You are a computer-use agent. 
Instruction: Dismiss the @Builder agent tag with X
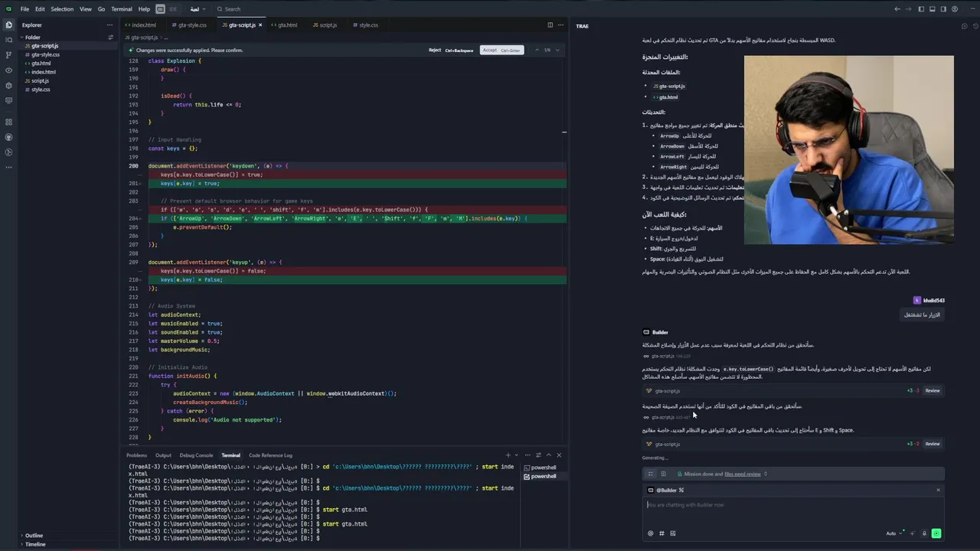point(938,490)
